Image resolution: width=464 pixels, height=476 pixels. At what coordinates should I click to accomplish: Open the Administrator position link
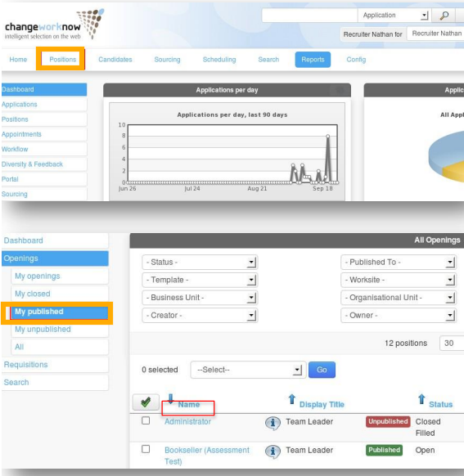187,422
